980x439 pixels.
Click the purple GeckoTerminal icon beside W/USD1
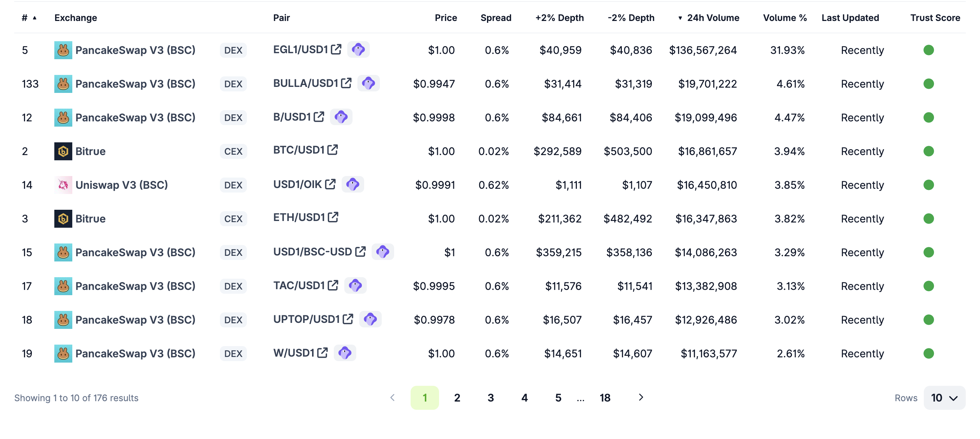345,353
